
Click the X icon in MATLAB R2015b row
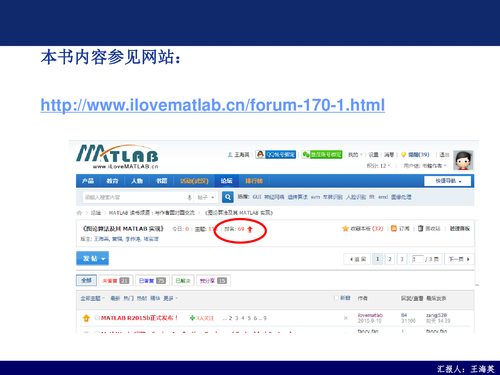[x=345, y=318]
